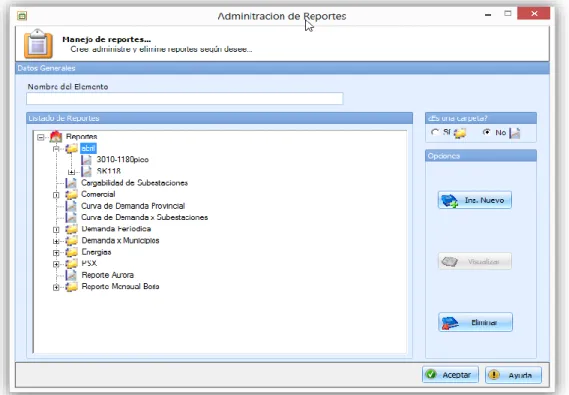Click the Demanda Periodica folder icon
This screenshot has width=569, height=395.
click(71, 229)
